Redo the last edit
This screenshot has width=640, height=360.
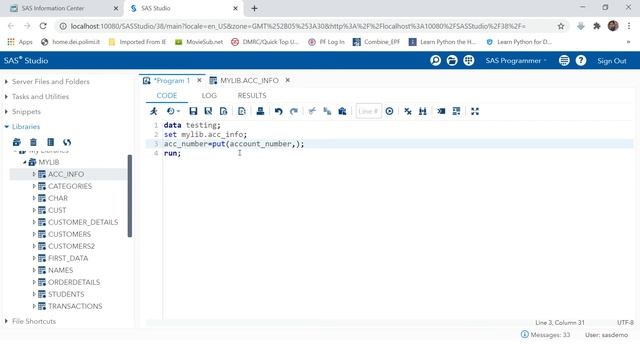point(293,111)
